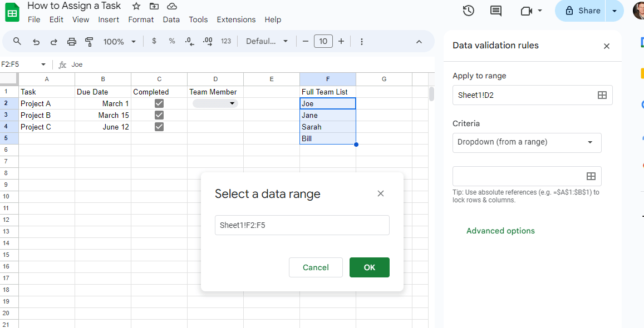Uncheck Project C's Completed checkbox
Screen dimensions: 644x328
point(159,126)
